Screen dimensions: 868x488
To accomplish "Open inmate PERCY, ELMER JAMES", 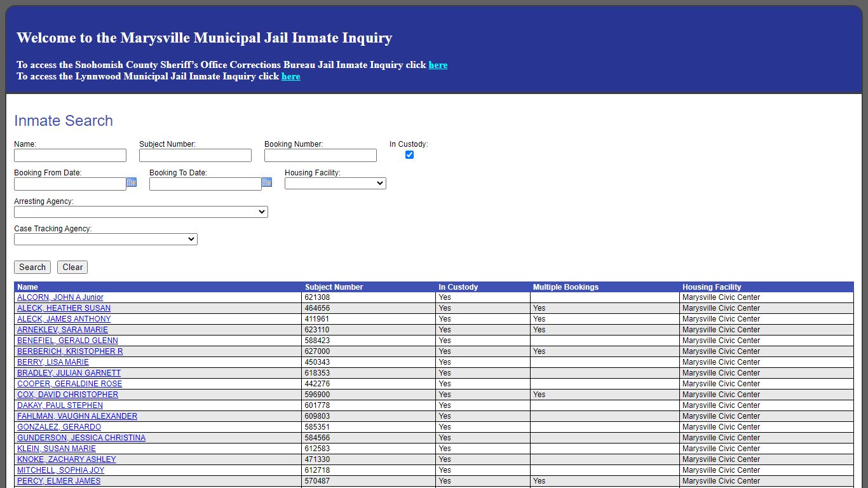I will (x=58, y=481).
